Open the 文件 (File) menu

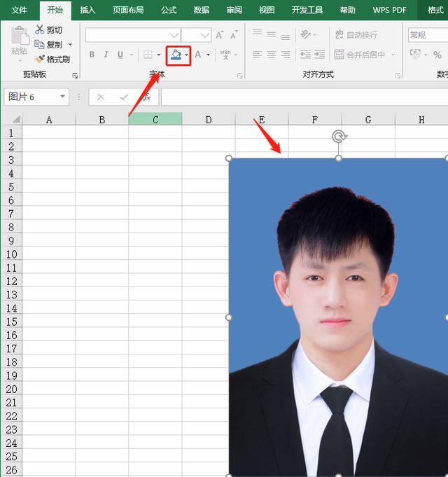pos(19,10)
